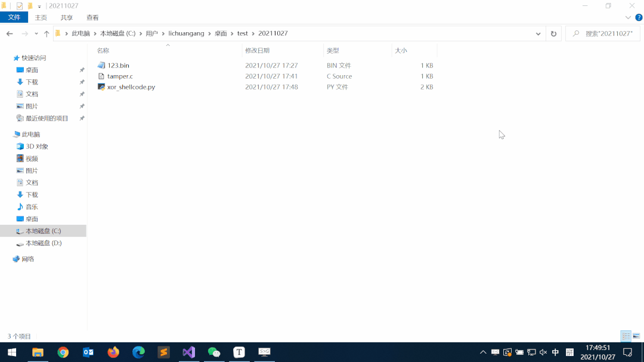The height and width of the screenshot is (362, 644).
Task: Switch to the 共享 ribbon tab
Action: (x=67, y=17)
